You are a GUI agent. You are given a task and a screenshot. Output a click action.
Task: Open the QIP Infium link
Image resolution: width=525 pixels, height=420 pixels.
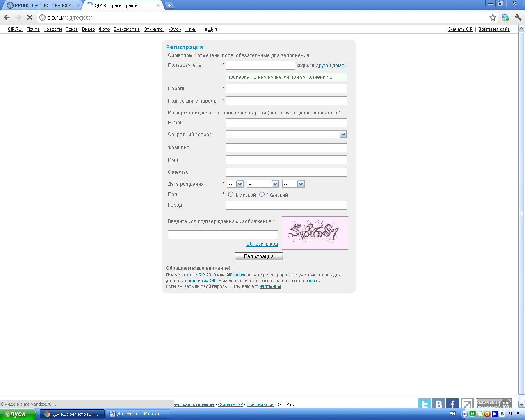[x=235, y=275]
